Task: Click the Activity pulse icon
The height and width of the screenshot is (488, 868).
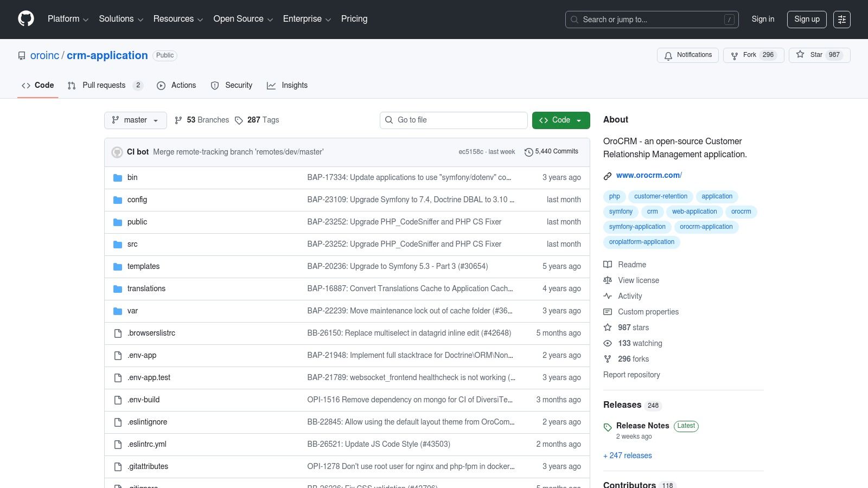Action: (608, 296)
